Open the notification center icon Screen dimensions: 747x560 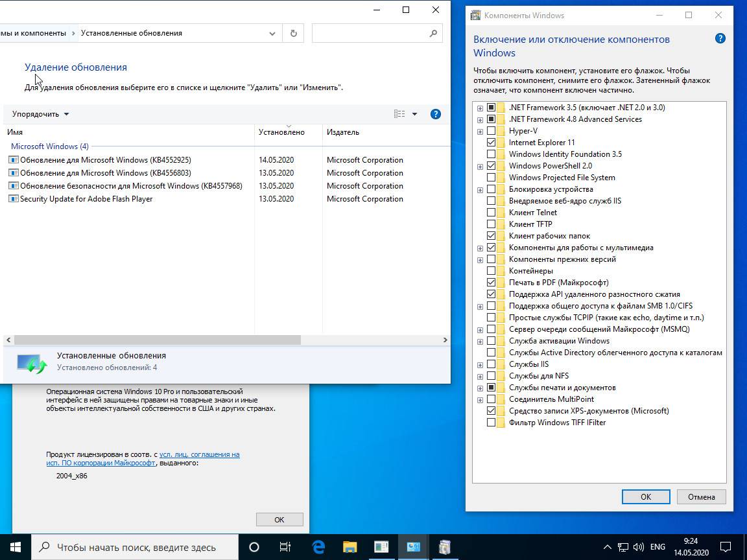726,547
